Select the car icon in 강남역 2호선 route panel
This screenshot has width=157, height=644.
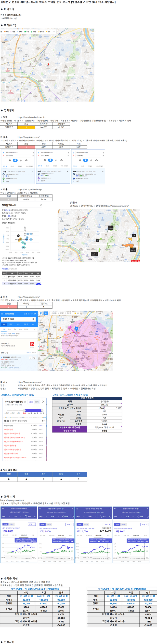tap(10, 160)
